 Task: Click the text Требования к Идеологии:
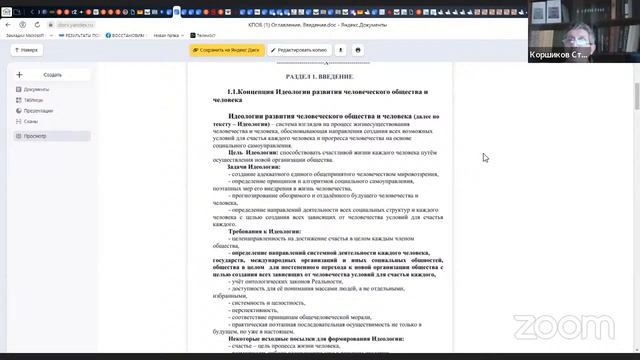[x=264, y=231]
